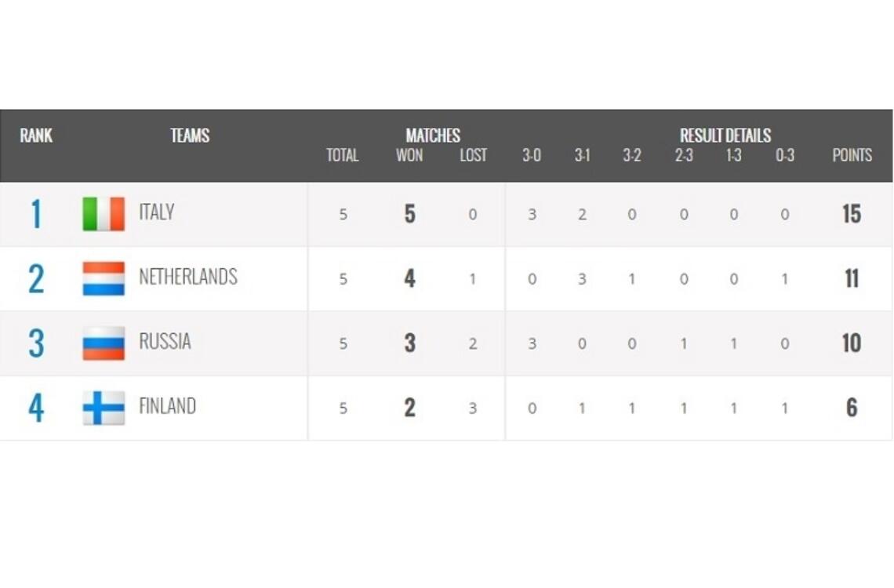This screenshot has height=588, width=894.
Task: Select the Finland team name
Action: 167,406
